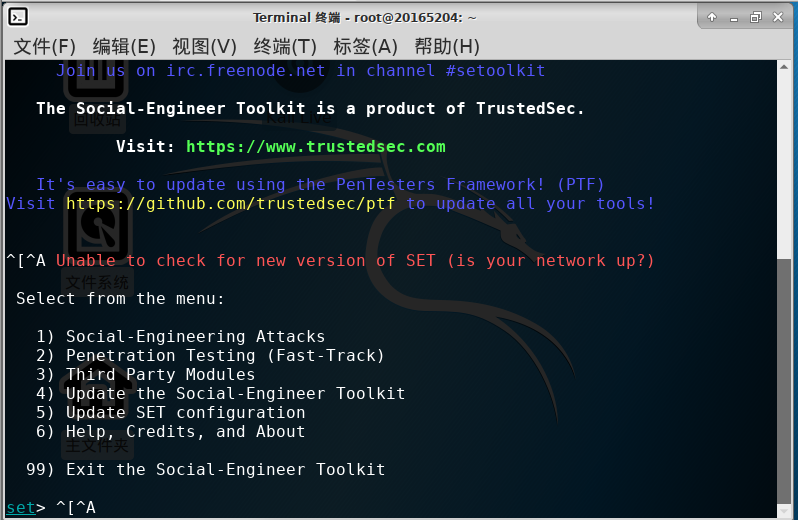Image resolution: width=798 pixels, height=520 pixels.
Task: Click the terminal icon in title bar
Action: 18,17
